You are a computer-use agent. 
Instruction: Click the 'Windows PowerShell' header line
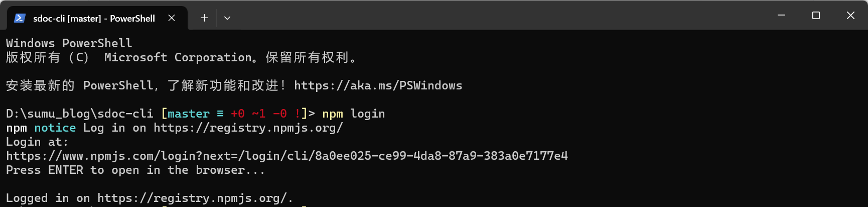(x=69, y=43)
